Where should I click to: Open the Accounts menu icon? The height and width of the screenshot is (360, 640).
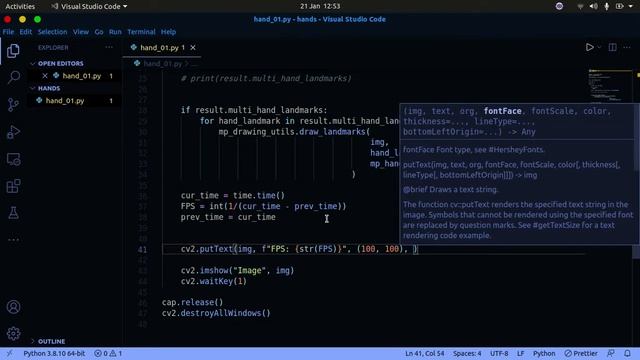click(x=13, y=307)
